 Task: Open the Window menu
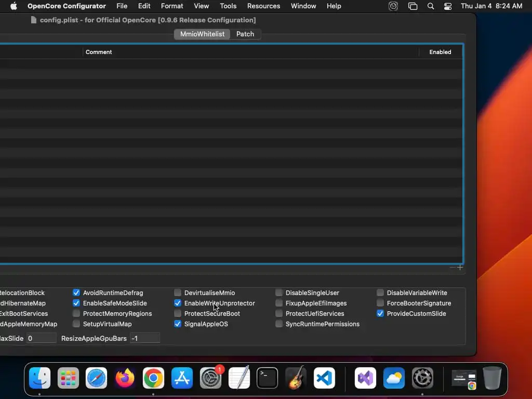click(x=303, y=6)
